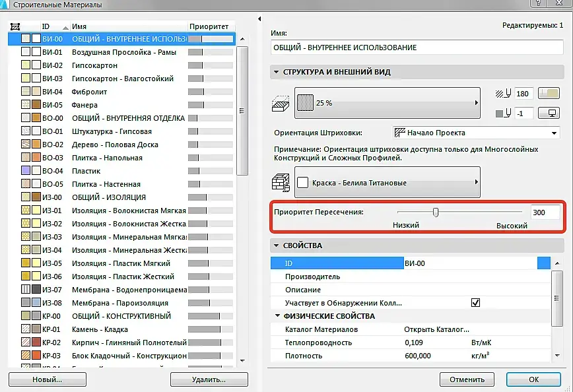The height and width of the screenshot is (392, 573).
Task: Click the Плотность value 600,000
Action: click(x=418, y=356)
